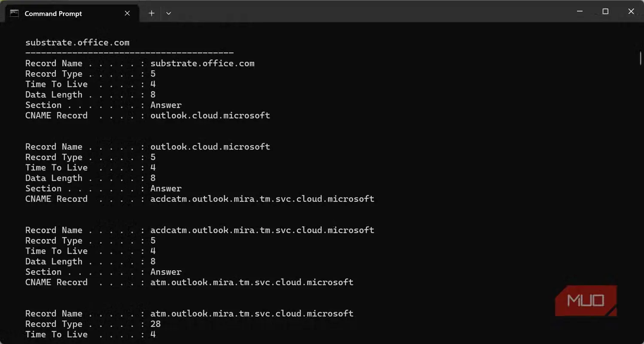Click Data Length value 8 under substrate.office.com

[x=153, y=94]
